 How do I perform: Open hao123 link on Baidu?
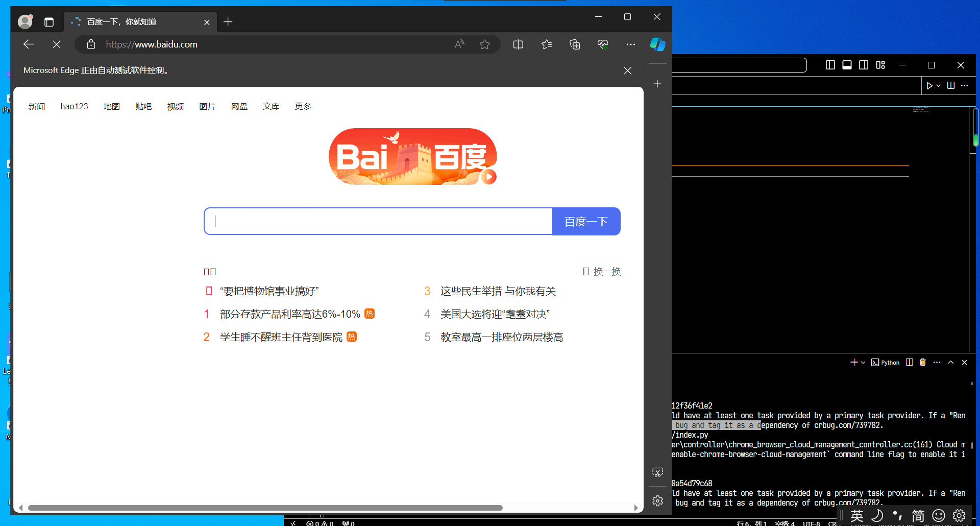75,106
